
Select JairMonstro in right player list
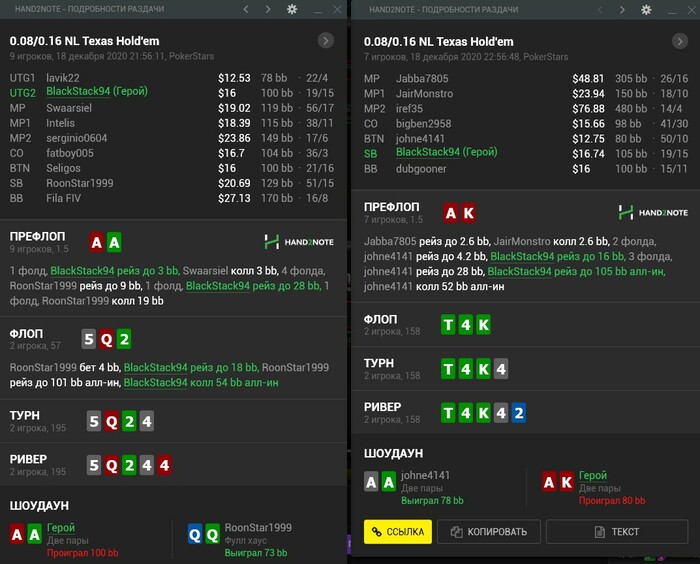[x=424, y=94]
